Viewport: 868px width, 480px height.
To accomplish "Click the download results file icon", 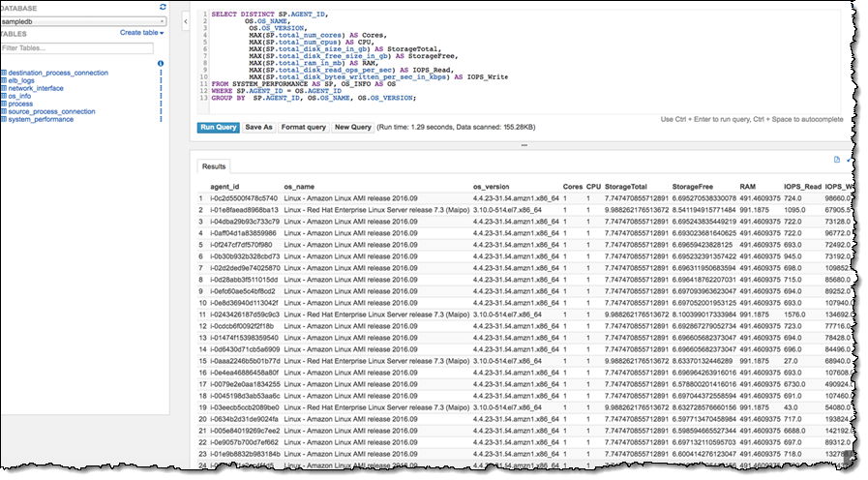I will (836, 159).
